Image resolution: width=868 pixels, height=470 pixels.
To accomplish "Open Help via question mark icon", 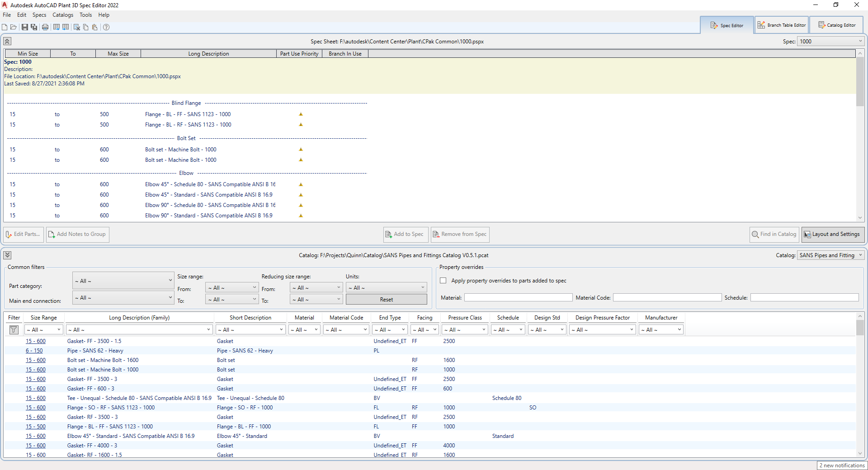I will (x=106, y=27).
